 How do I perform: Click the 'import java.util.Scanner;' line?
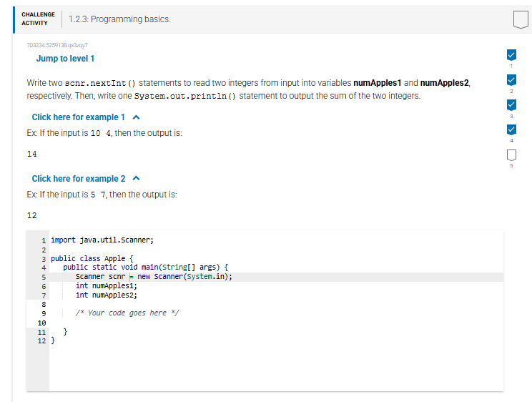pos(102,240)
